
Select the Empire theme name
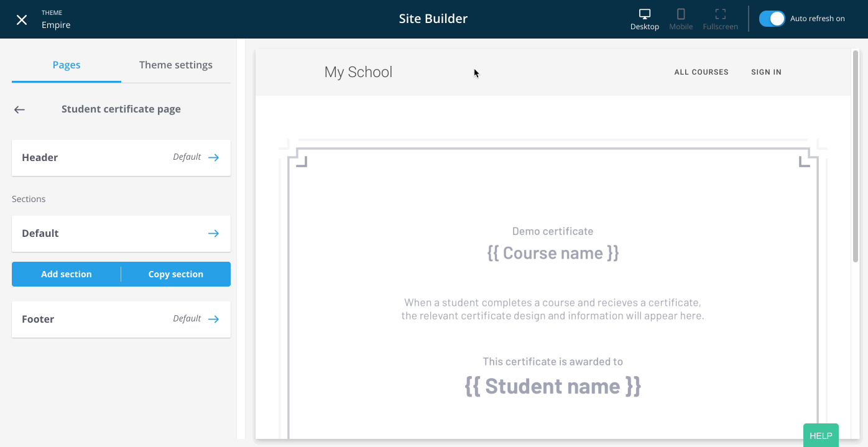56,25
